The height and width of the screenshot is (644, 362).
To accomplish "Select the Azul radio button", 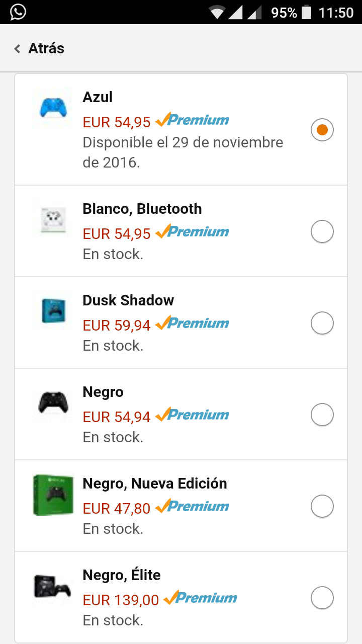I will tap(322, 130).
